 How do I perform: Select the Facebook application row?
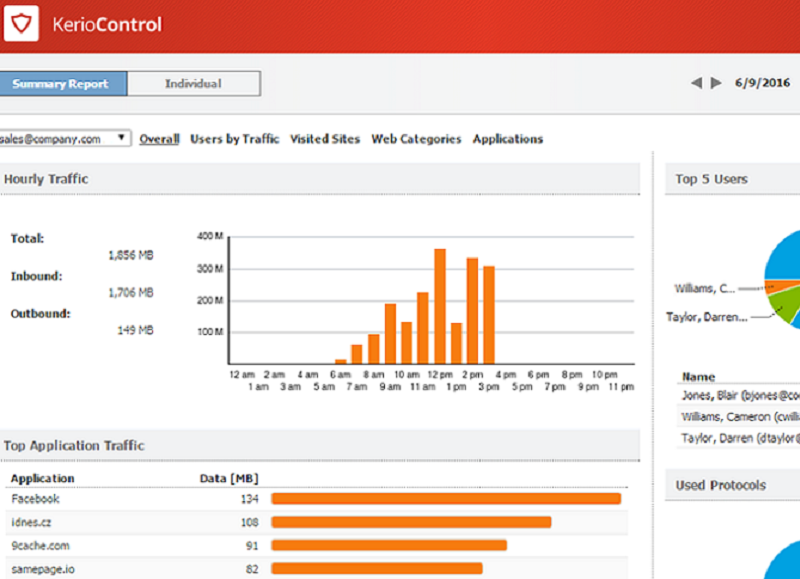coord(36,498)
